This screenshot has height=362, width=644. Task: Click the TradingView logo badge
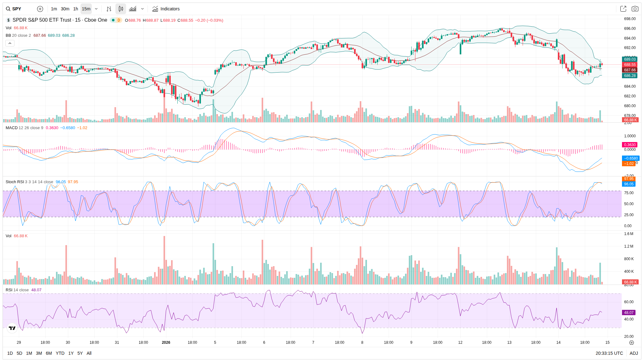click(12, 328)
